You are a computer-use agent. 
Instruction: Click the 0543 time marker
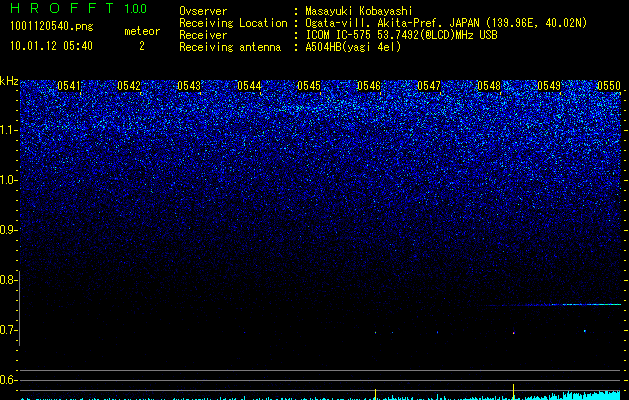pos(189,86)
